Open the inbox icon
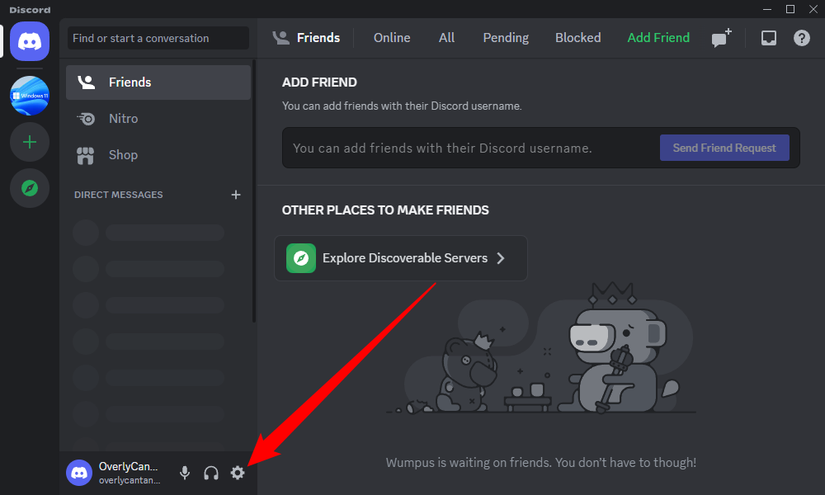The width and height of the screenshot is (825, 495). tap(768, 38)
